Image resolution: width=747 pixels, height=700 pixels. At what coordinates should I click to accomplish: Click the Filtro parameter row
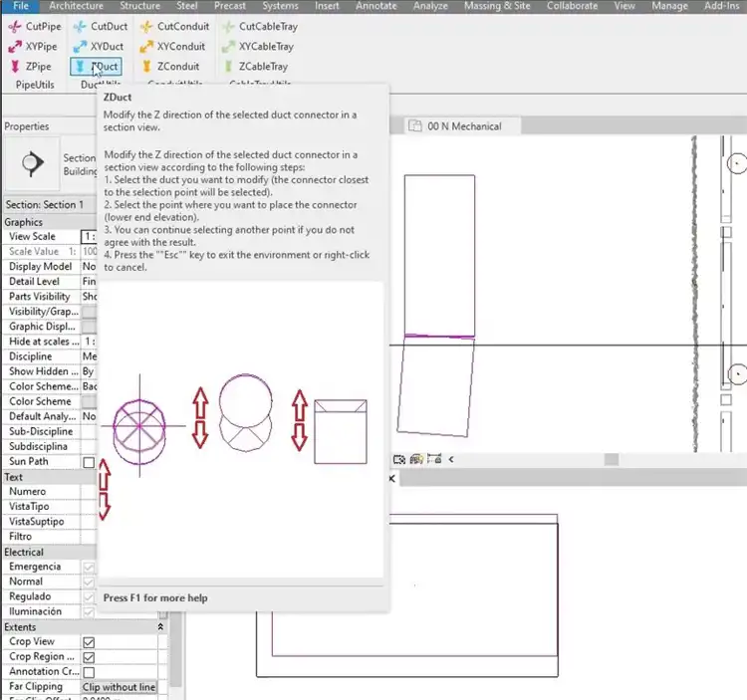[x=50, y=537]
